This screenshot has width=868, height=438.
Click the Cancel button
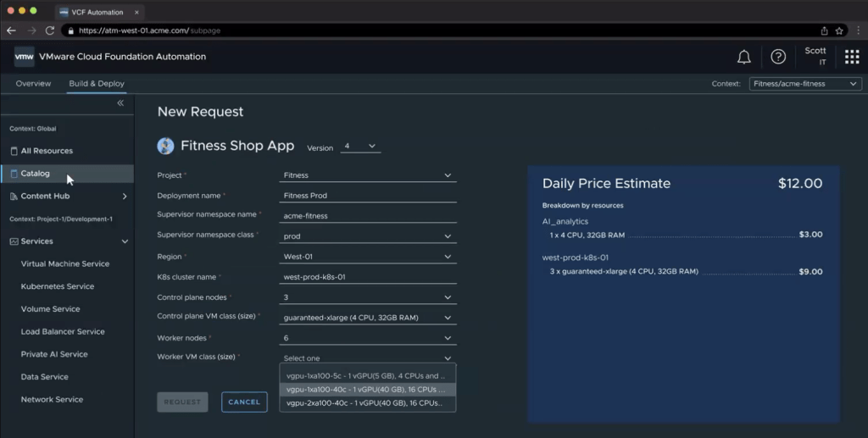pyautogui.click(x=244, y=402)
